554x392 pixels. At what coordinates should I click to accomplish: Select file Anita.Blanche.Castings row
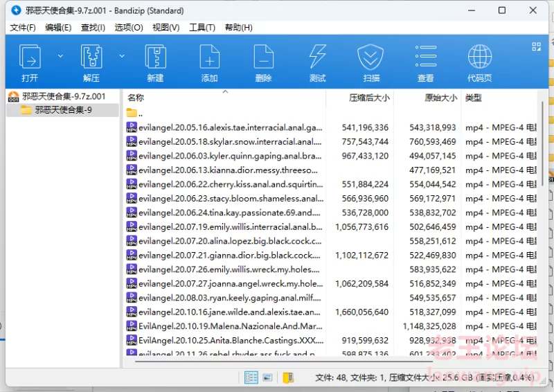[331, 340]
